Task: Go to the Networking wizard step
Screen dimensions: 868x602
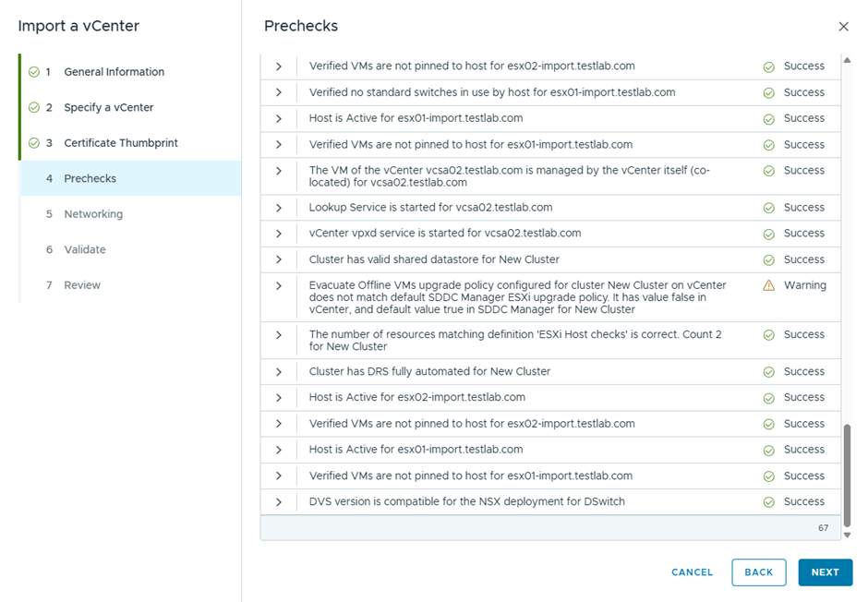Action: coord(93,214)
